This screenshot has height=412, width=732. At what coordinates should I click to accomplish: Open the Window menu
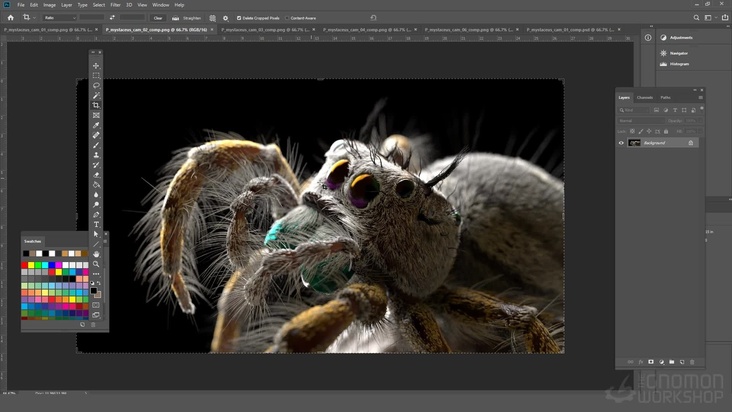click(x=161, y=5)
